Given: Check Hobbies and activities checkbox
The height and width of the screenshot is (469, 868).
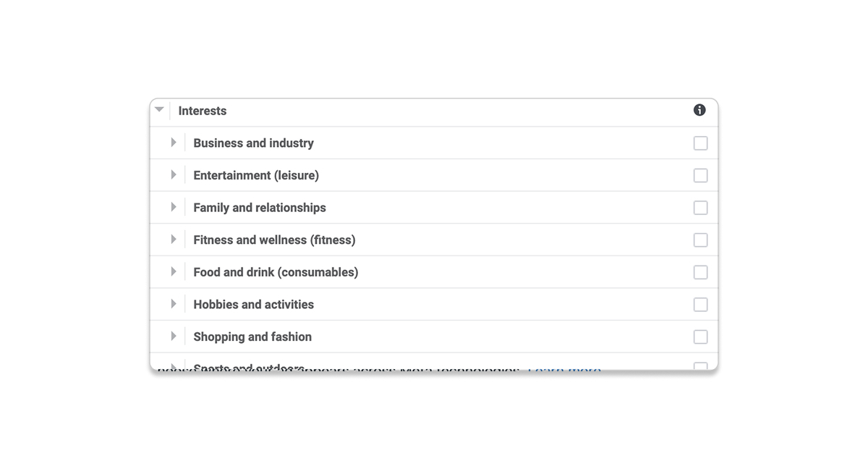Looking at the screenshot, I should tap(700, 305).
